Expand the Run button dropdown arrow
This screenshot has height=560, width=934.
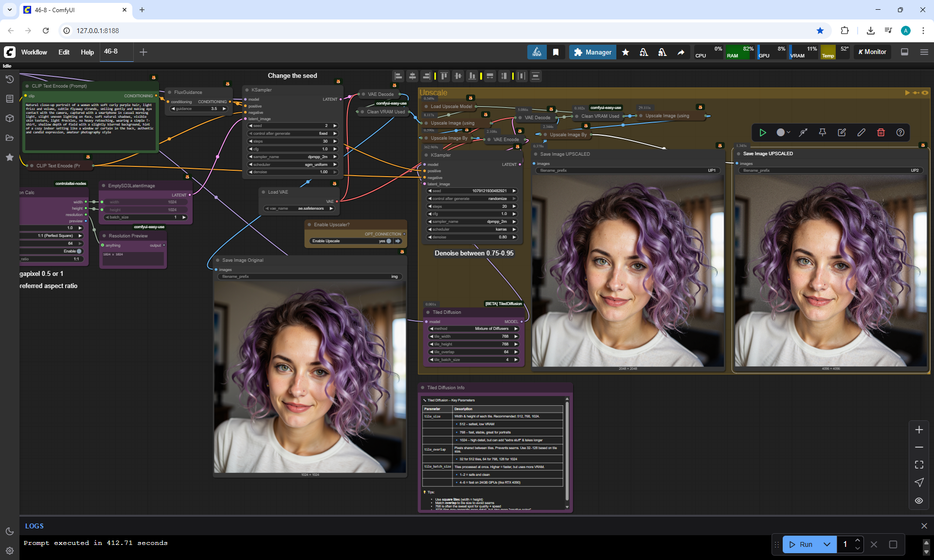(827, 544)
